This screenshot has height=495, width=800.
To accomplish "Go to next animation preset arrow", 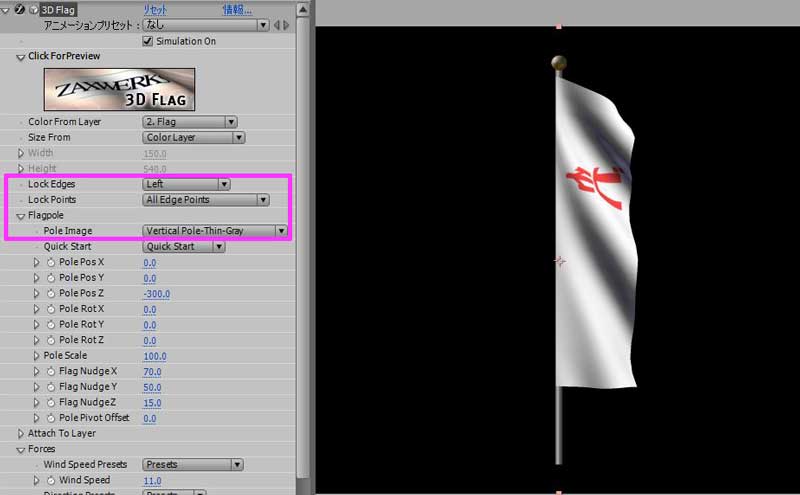I will pyautogui.click(x=286, y=24).
